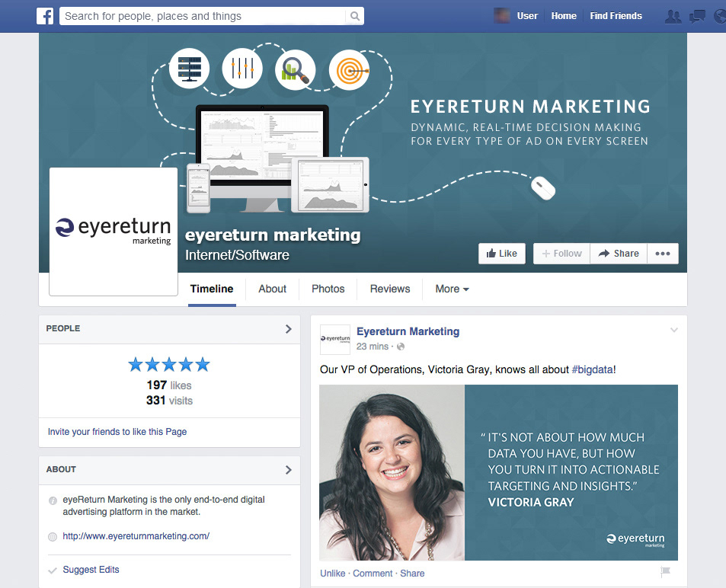The image size is (726, 588).
Task: Click the globe icon beside the website URL
Action: 53,537
